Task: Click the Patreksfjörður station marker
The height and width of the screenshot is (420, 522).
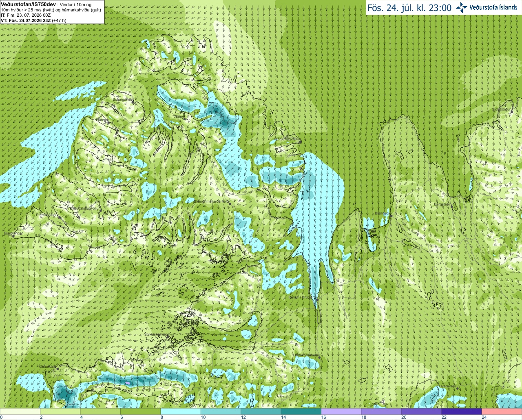Action: pyautogui.click(x=60, y=217)
